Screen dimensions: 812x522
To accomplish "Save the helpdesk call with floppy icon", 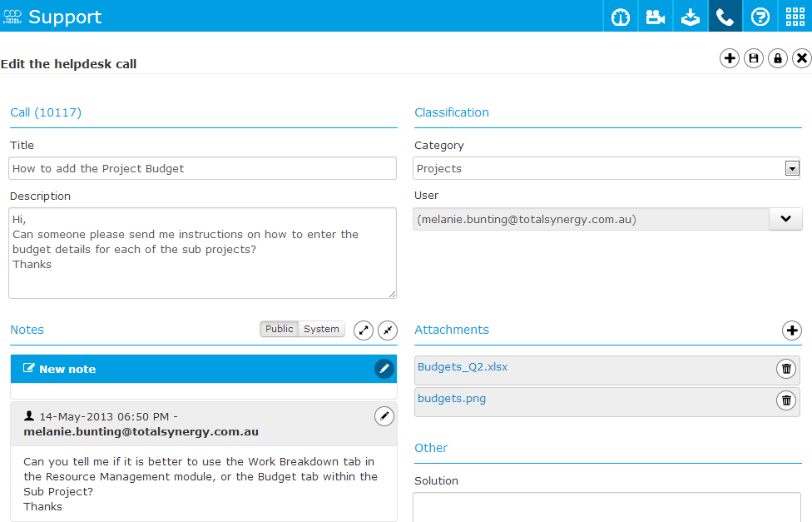I will [x=754, y=58].
